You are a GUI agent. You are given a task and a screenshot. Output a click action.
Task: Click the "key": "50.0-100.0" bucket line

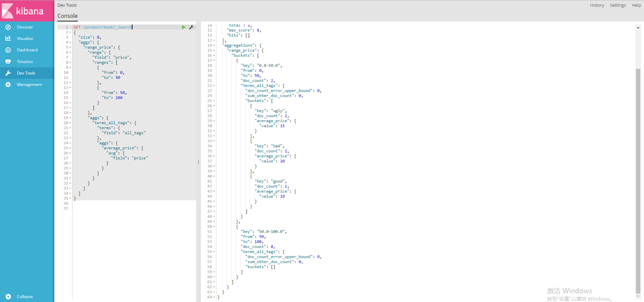click(264, 232)
